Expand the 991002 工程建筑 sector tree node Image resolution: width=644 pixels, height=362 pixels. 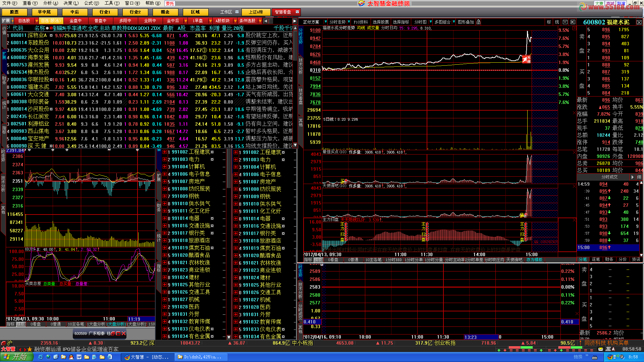pos(165,152)
